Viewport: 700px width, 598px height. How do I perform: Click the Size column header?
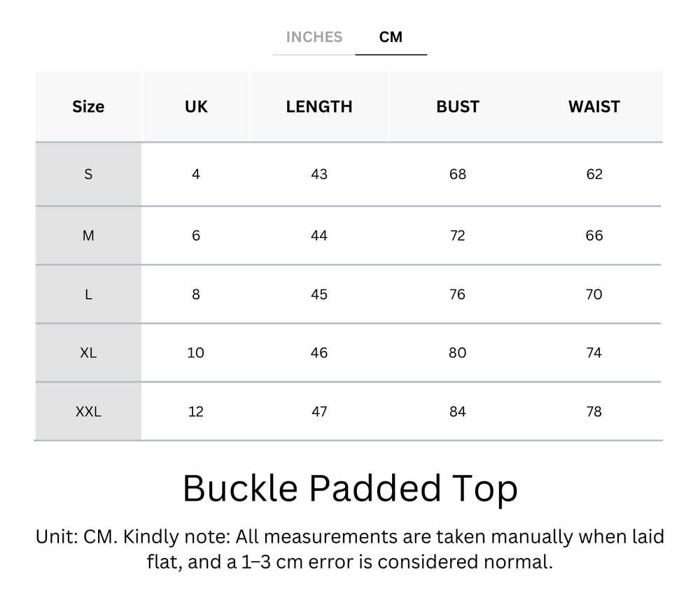[88, 106]
